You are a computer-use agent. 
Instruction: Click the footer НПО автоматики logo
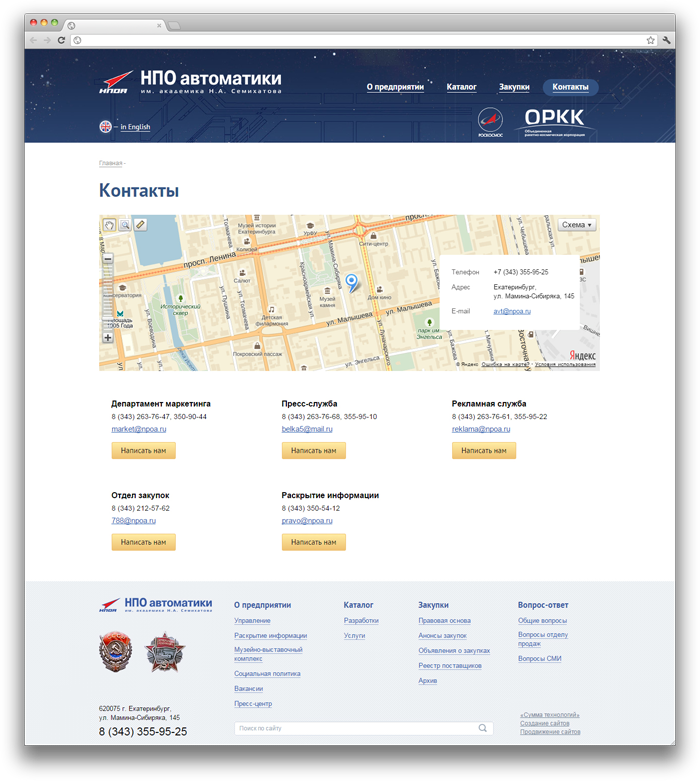[x=155, y=604]
